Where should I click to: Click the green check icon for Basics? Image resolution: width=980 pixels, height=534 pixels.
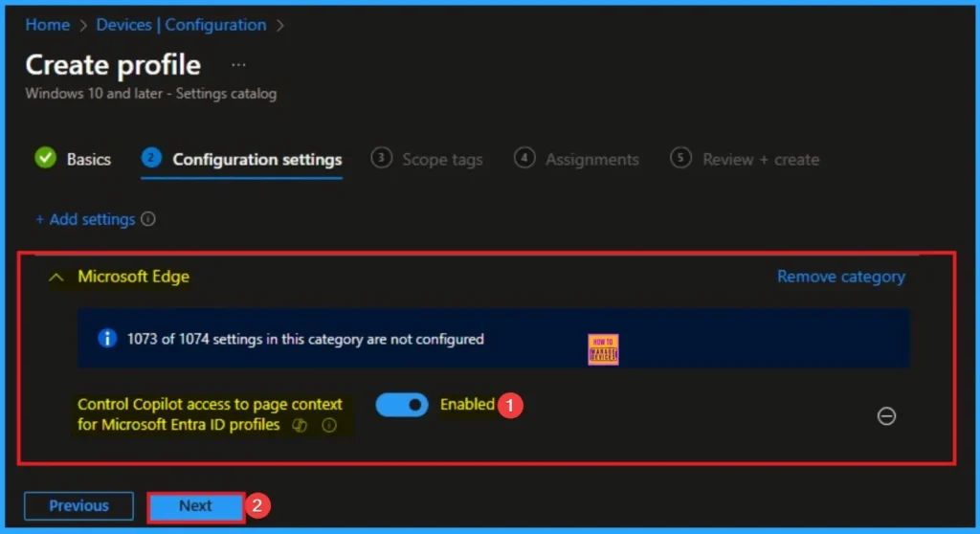coord(46,158)
